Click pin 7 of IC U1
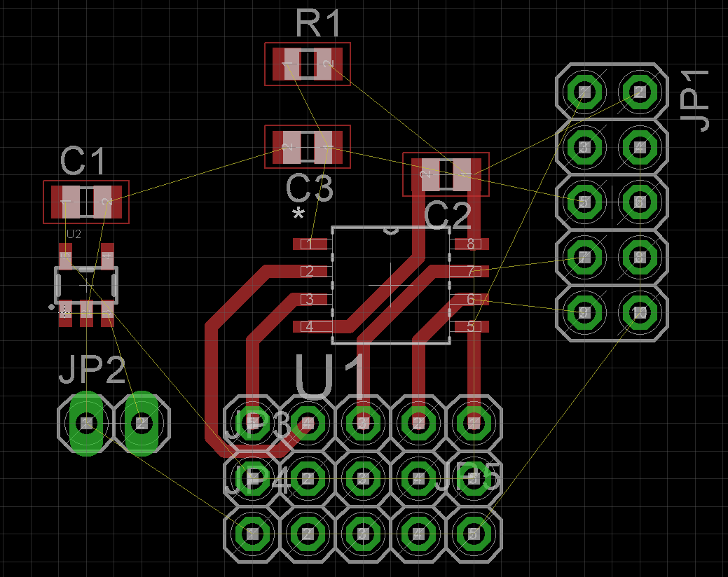The height and width of the screenshot is (577, 728). tap(472, 271)
